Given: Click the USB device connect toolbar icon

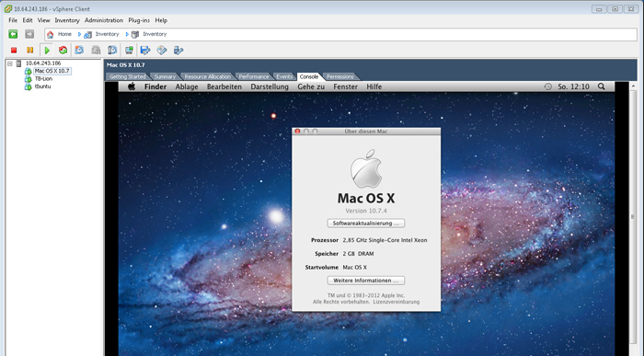Looking at the screenshot, I should [x=178, y=50].
